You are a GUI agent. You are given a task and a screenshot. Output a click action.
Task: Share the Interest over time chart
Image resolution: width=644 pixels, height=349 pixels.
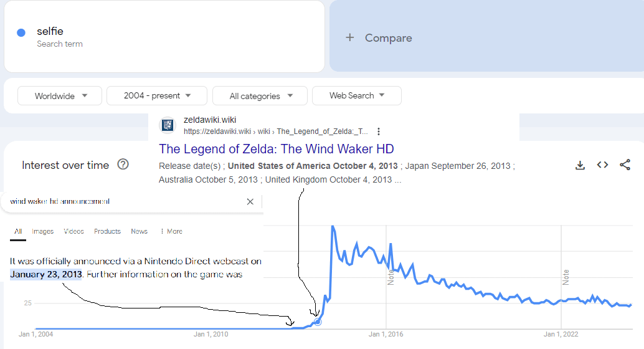pos(625,165)
